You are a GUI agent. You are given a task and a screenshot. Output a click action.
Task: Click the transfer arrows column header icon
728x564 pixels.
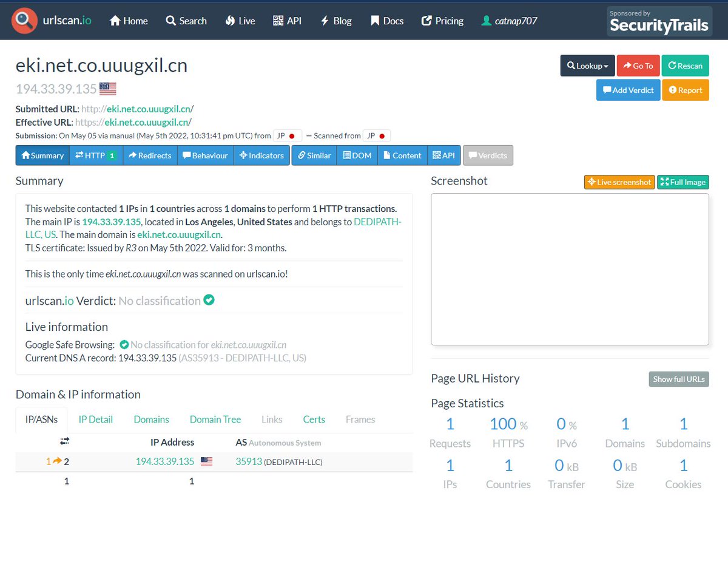[65, 441]
